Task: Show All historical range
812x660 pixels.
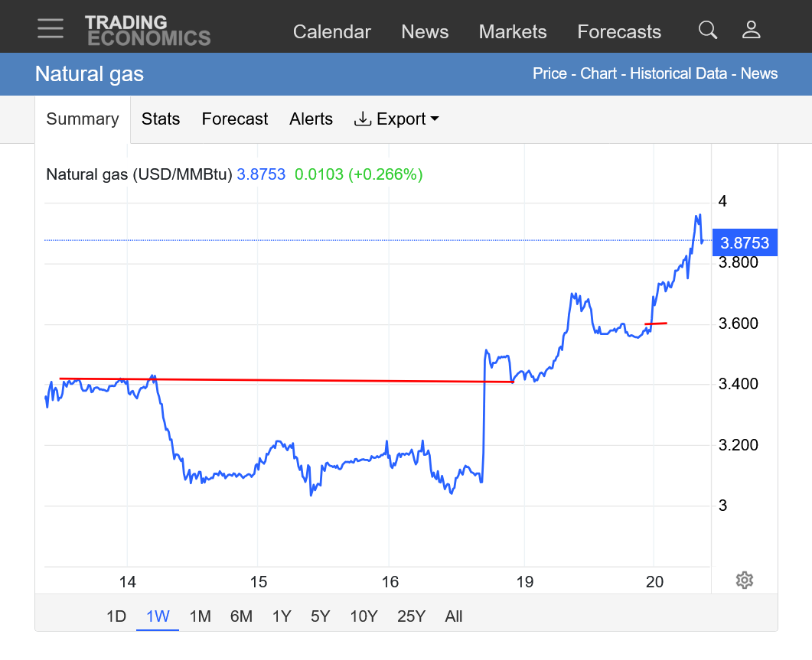Action: tap(454, 616)
